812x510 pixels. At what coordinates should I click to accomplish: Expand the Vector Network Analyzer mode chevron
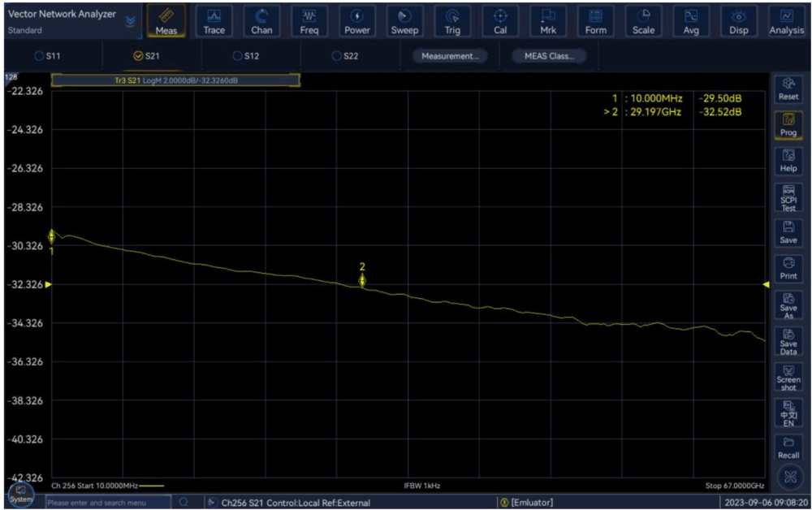pos(130,22)
